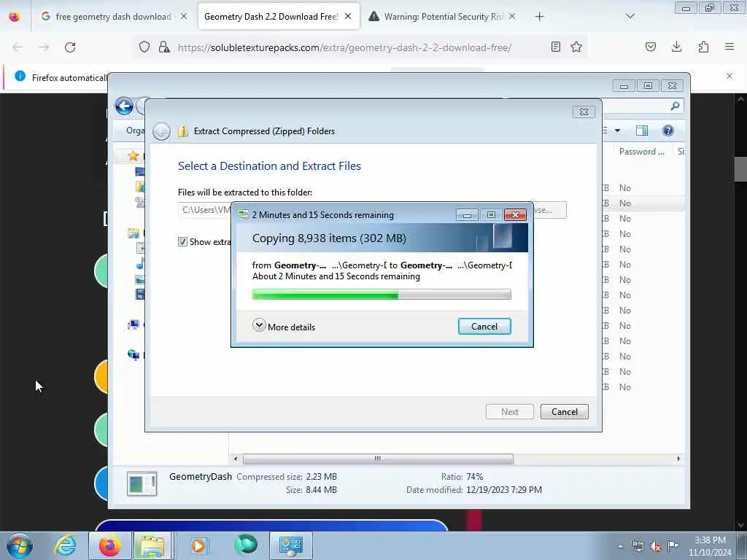This screenshot has height=560, width=747.
Task: Click GeometryDash file thumbnail in details pane
Action: pyautogui.click(x=142, y=484)
